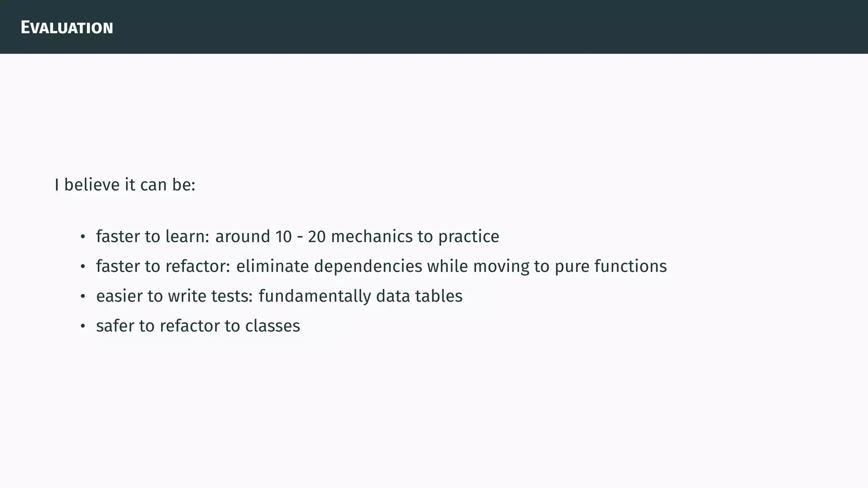This screenshot has width=868, height=488.
Task: Select the "easier to write tests" phrase
Action: coord(174,296)
